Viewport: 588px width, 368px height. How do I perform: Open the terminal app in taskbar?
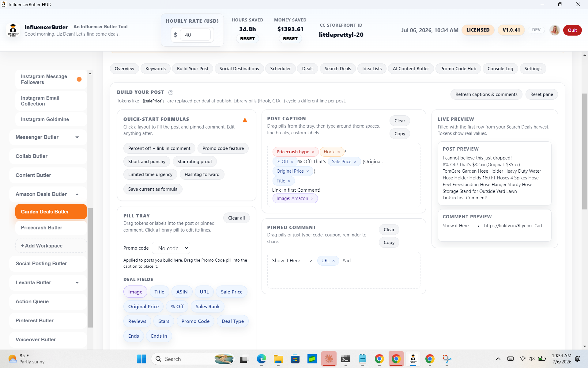point(346,359)
